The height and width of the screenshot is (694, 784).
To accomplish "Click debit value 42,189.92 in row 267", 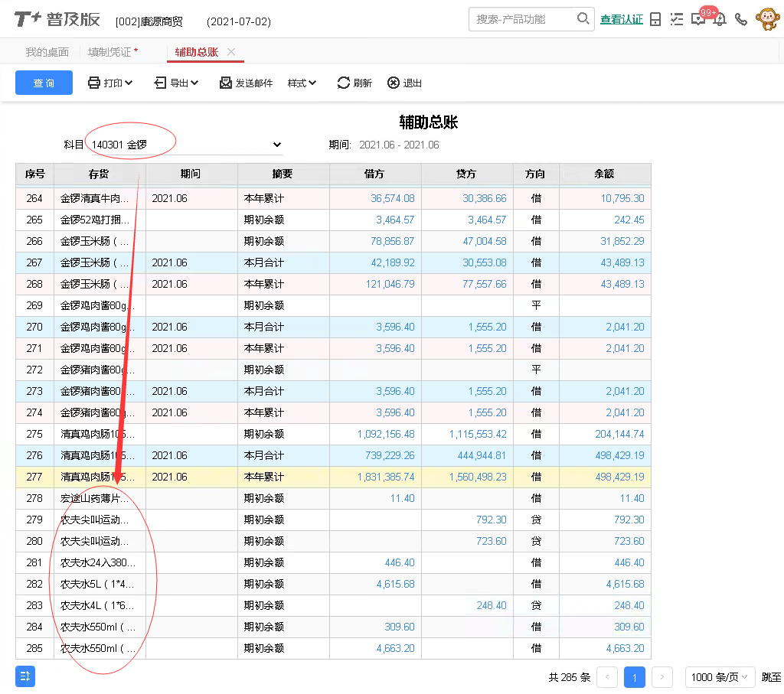I will (x=393, y=262).
